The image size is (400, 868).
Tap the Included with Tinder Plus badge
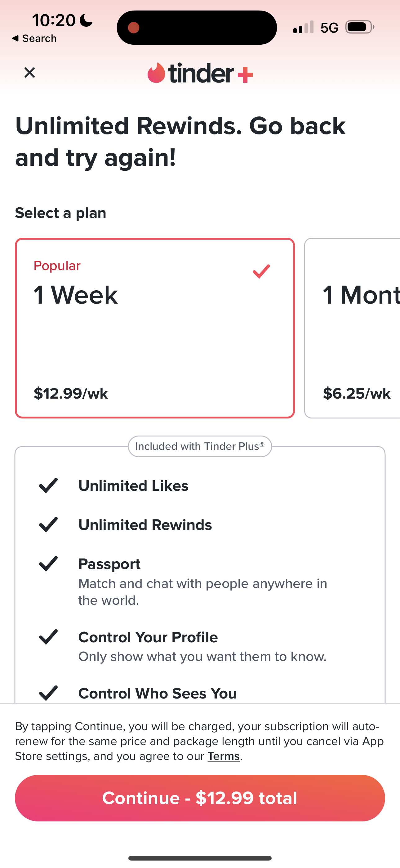[200, 446]
